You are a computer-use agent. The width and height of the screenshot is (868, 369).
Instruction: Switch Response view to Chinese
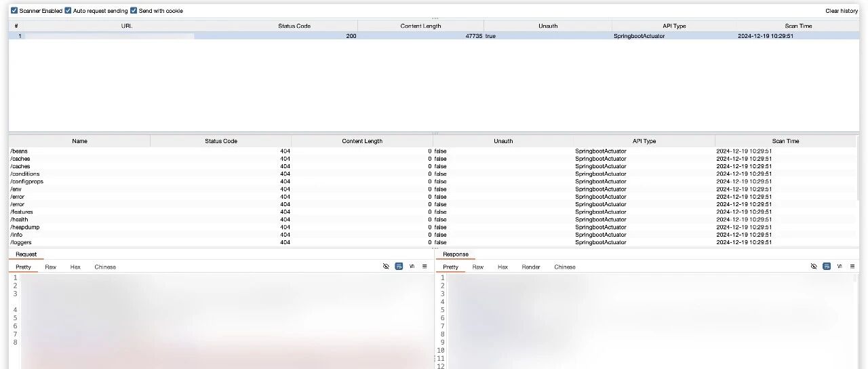pyautogui.click(x=565, y=267)
